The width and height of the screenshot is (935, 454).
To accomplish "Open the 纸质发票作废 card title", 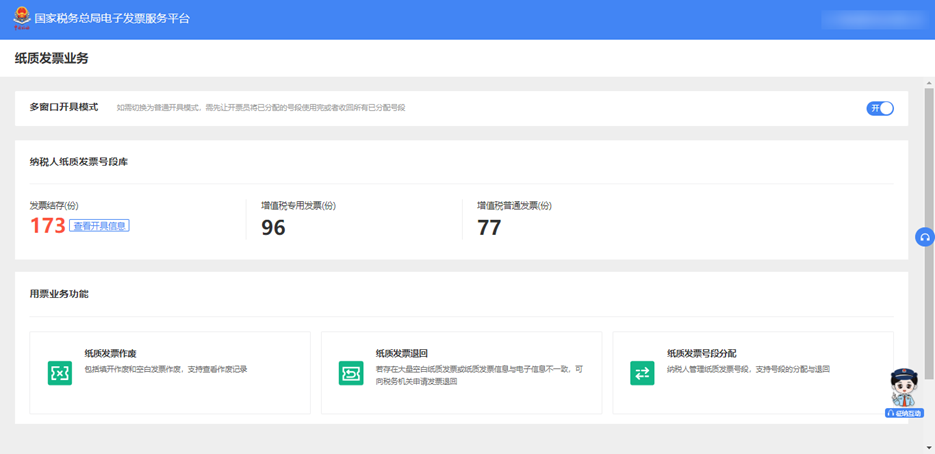I will (107, 353).
